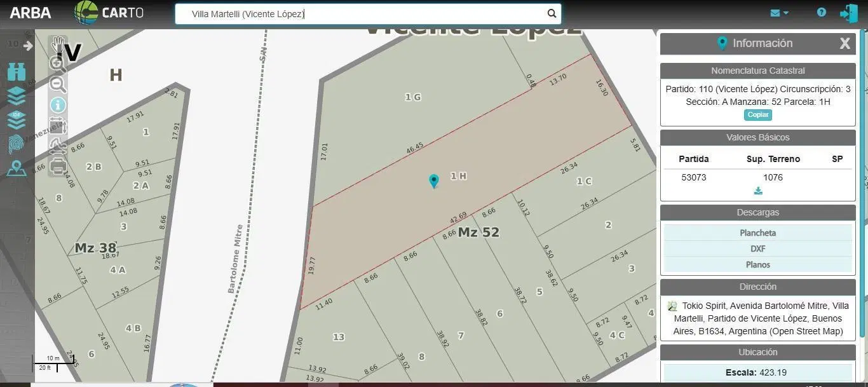Open the binoculars search panel
The width and height of the screenshot is (868, 387).
(17, 72)
